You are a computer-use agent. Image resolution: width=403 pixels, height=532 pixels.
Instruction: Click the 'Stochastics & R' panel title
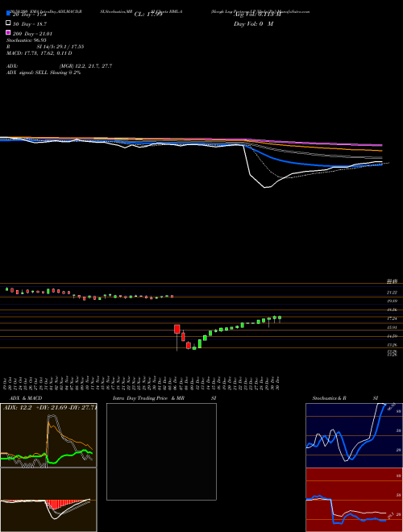(x=330, y=398)
